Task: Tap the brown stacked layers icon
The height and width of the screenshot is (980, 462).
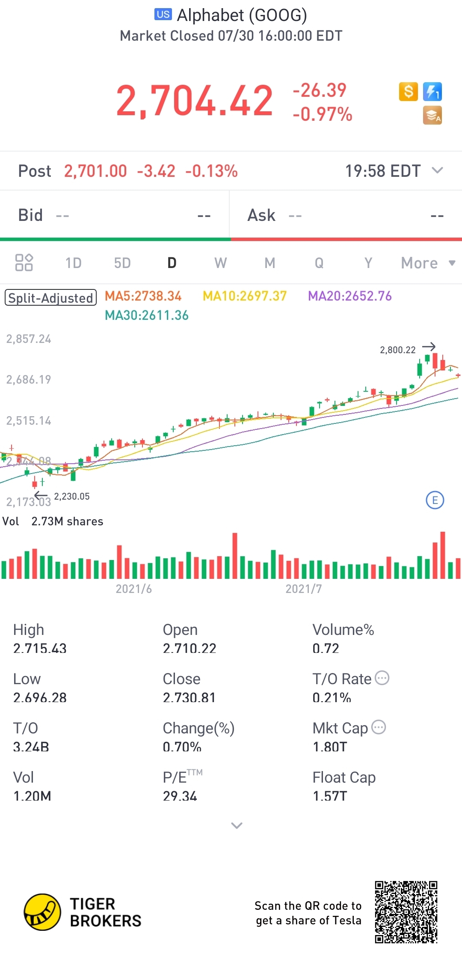Action: pos(432,116)
